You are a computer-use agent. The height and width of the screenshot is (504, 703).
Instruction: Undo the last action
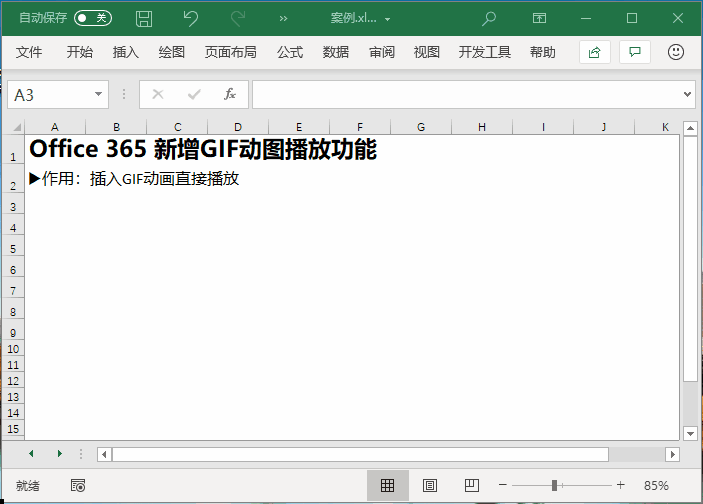click(x=191, y=18)
